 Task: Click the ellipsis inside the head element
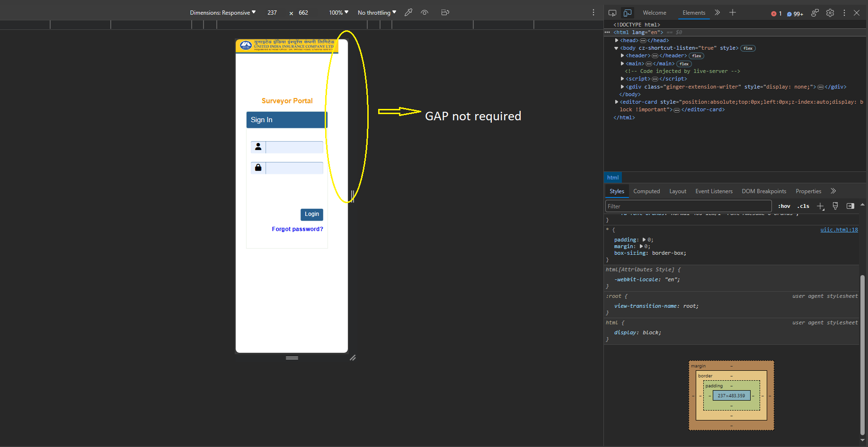click(x=643, y=41)
